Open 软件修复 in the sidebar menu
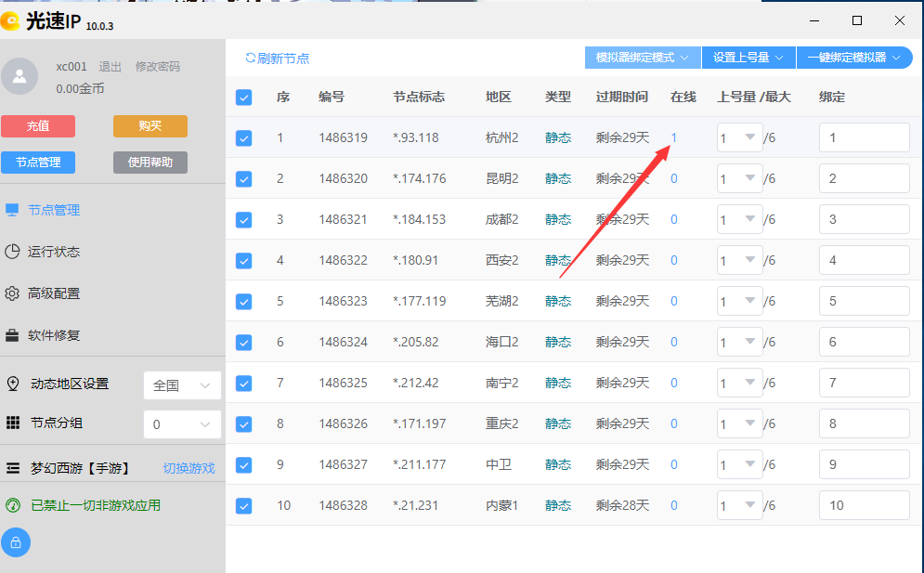The image size is (924, 573). (54, 335)
